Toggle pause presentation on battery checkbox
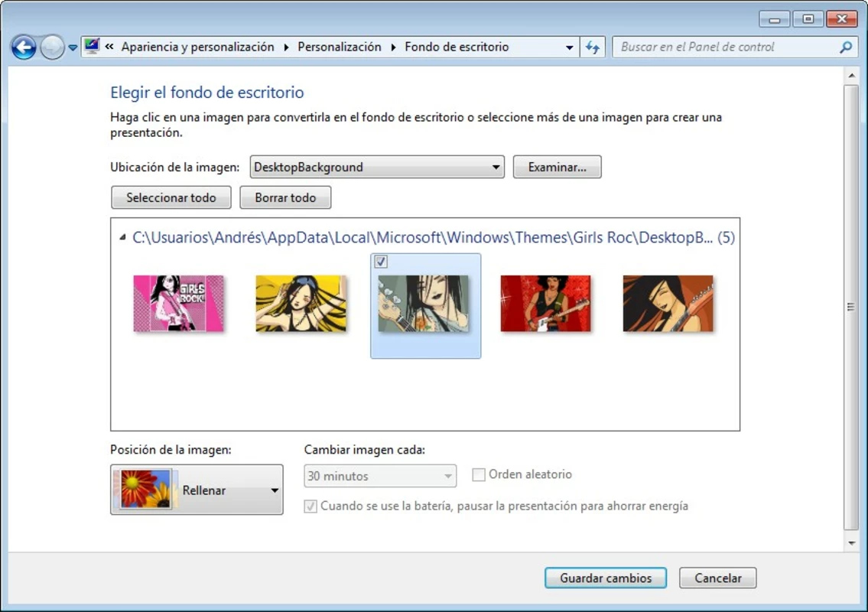 (x=310, y=506)
